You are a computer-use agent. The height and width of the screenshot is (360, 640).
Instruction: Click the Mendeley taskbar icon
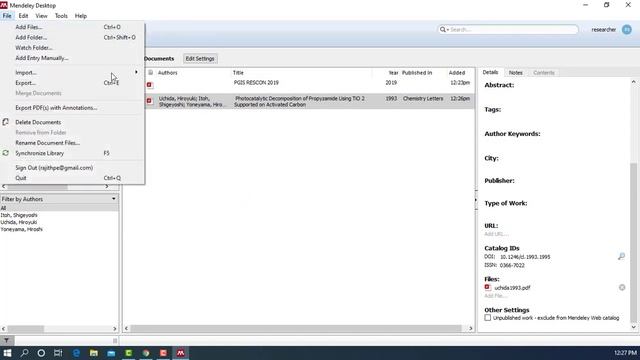pyautogui.click(x=181, y=353)
